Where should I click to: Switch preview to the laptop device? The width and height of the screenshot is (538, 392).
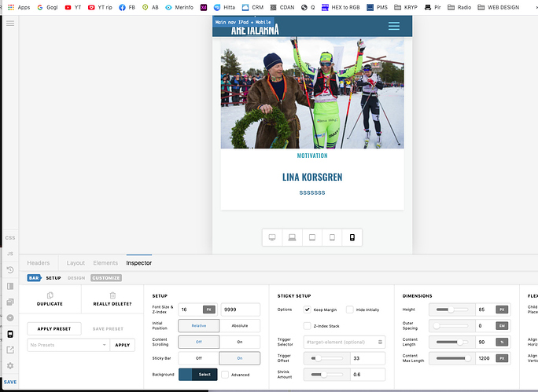click(x=292, y=237)
